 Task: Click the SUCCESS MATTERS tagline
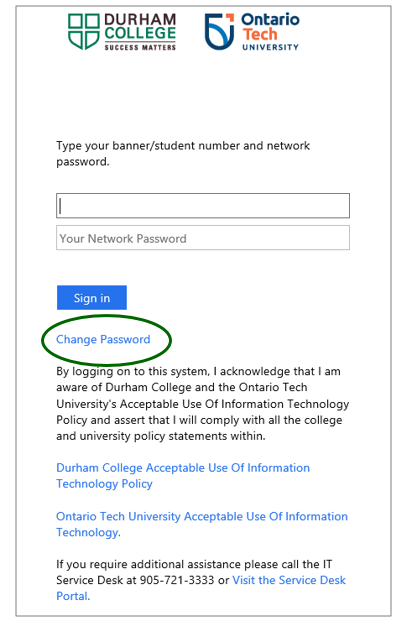pyautogui.click(x=140, y=47)
